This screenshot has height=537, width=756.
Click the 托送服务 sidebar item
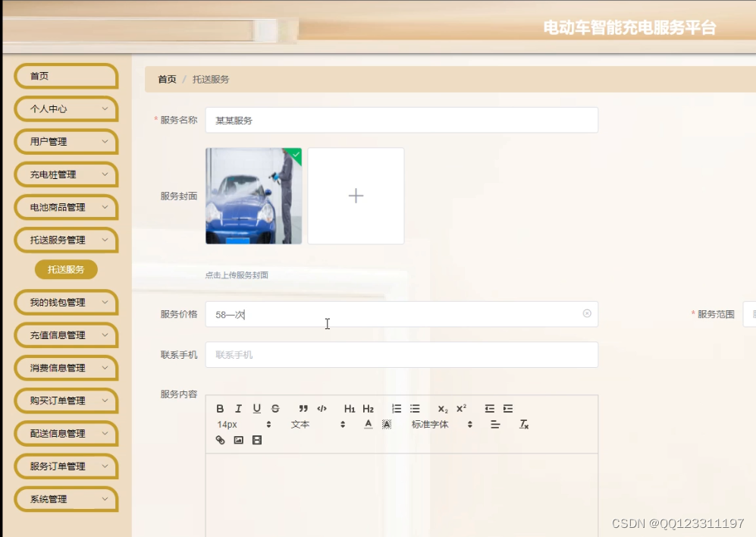(x=66, y=269)
